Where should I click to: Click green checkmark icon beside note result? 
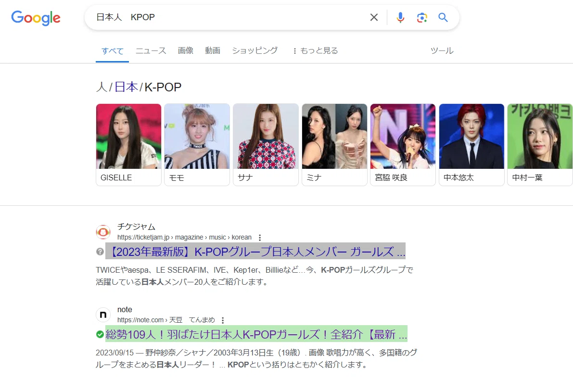click(x=100, y=334)
